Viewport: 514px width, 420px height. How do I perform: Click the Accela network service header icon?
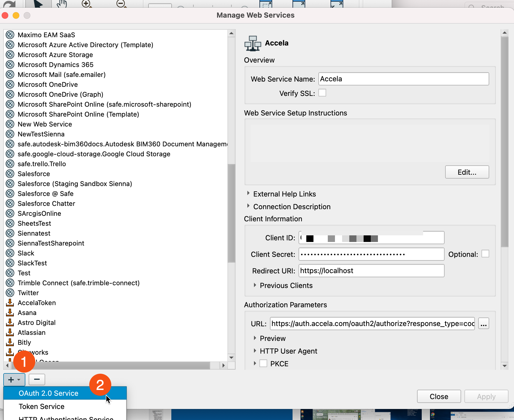click(253, 44)
